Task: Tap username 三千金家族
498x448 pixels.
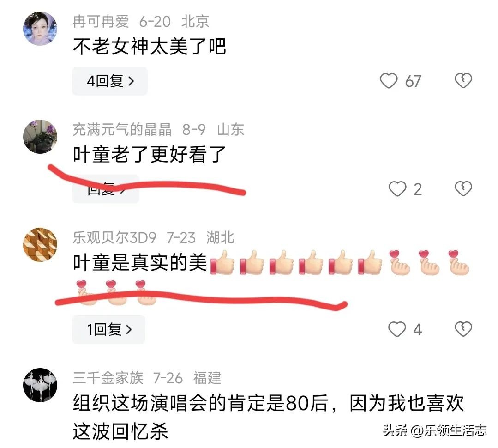Action: point(108,378)
